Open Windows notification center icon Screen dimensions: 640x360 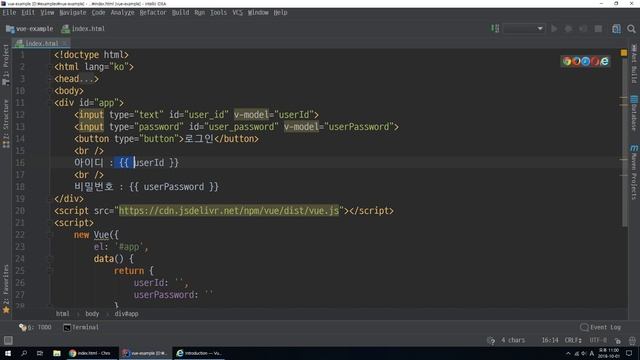pos(629,353)
